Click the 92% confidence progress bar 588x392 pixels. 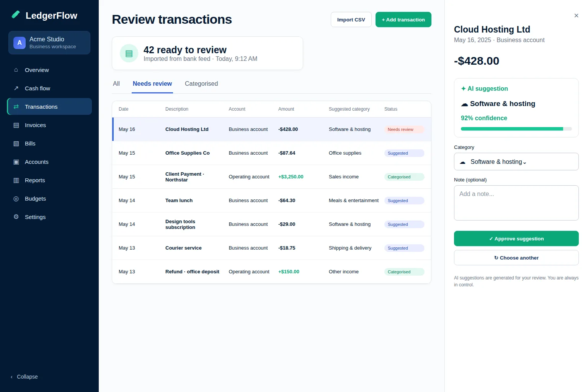pos(516,129)
